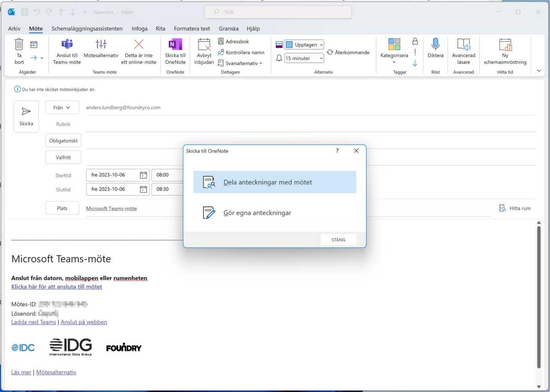Click the redo icon in title bar
The image size is (550, 392).
point(49,12)
